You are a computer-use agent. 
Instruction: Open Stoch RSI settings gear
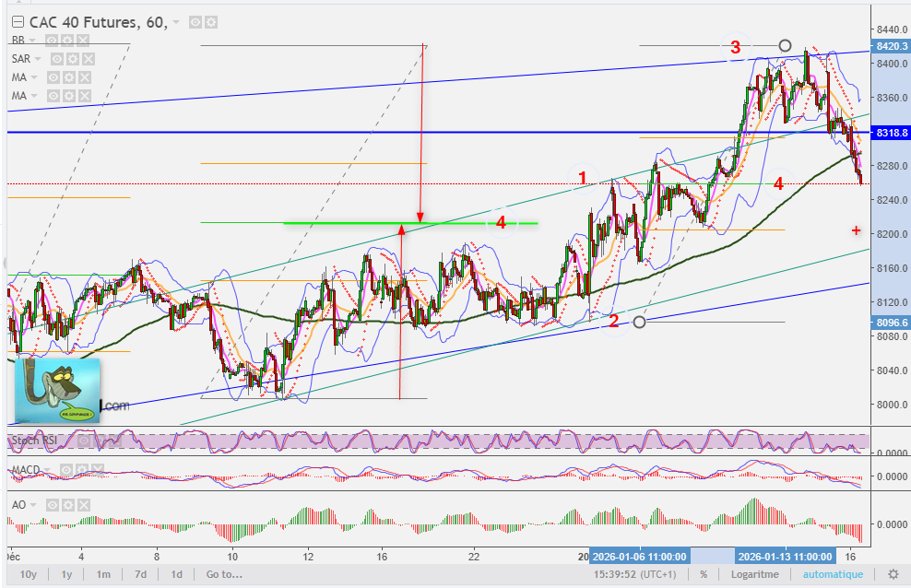point(100,441)
